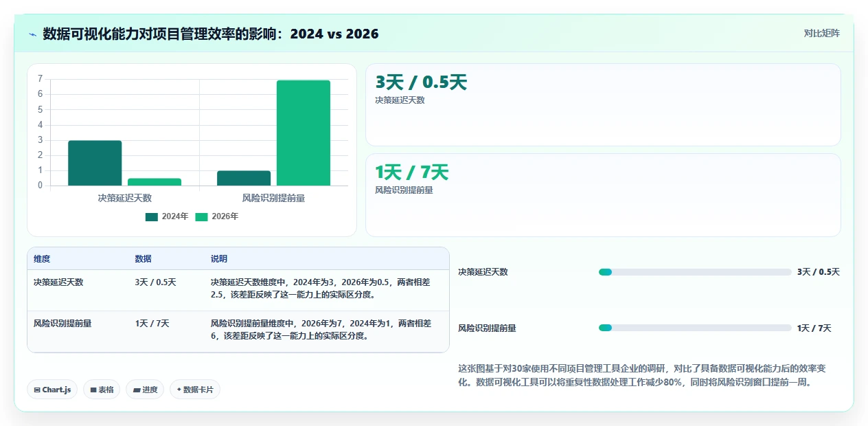Viewport: 868px width, 426px height.
Task: Click the 决策延迟天数 progress bar
Action: [695, 272]
